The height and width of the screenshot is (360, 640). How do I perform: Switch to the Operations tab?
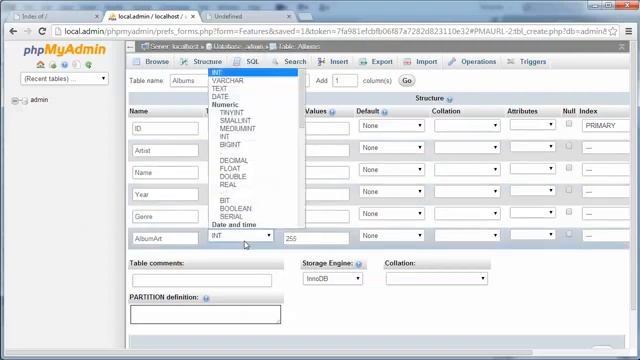click(x=472, y=62)
